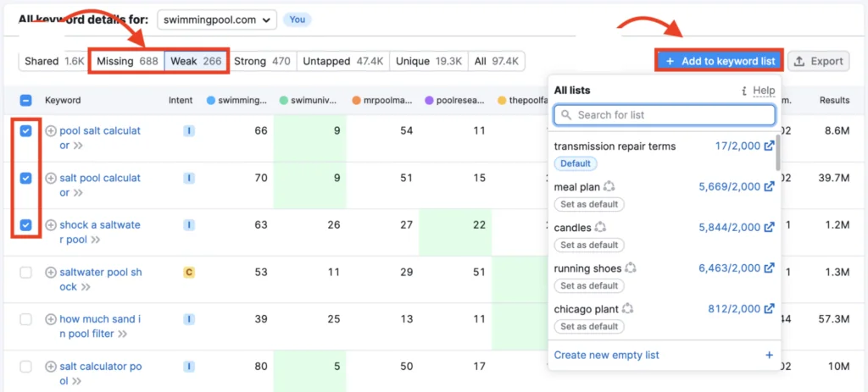Open the pool salt calculator keyword link
868x392 pixels.
[100, 138]
